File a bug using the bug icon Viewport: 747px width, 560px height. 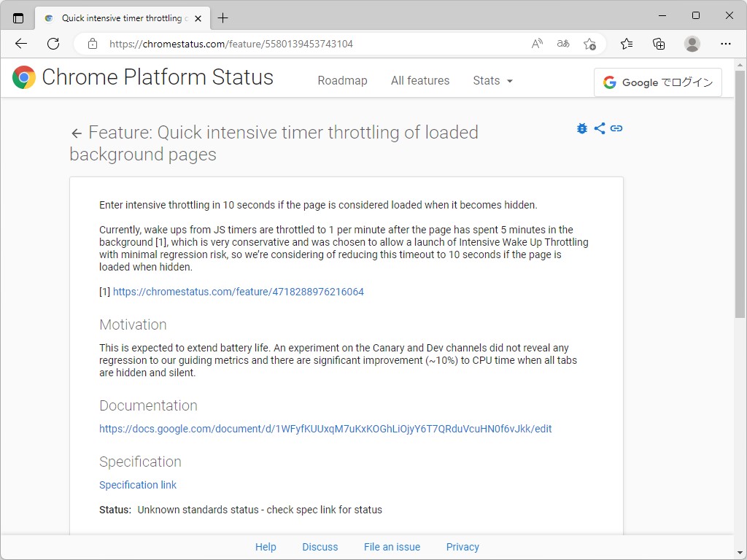click(581, 128)
